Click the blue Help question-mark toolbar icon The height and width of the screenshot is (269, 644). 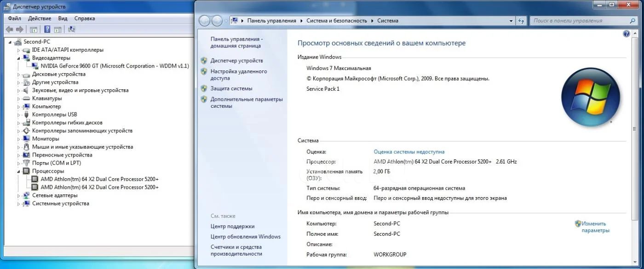(x=47, y=29)
